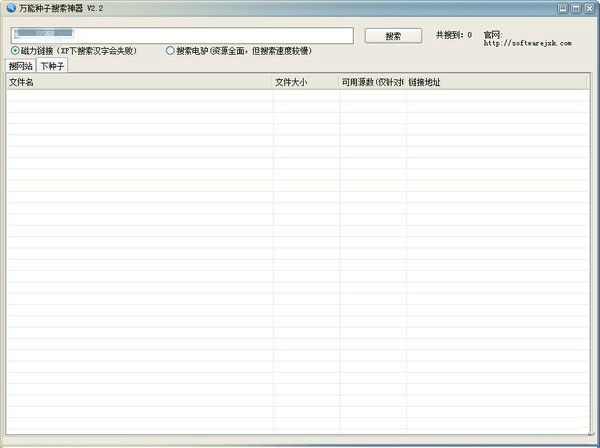Sort by the 文件名 column header
Image resolution: width=600 pixels, height=448 pixels.
tap(139, 82)
